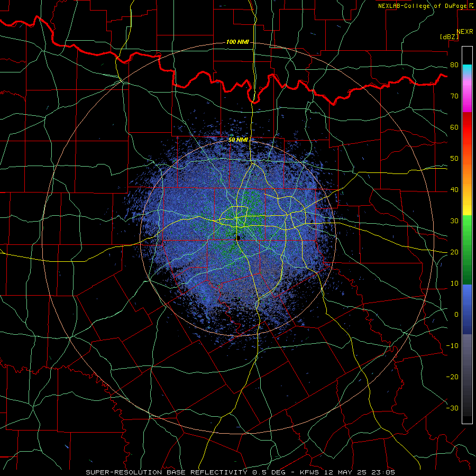
Task: Click the 70 value on the dBZ scale
Action: [454, 96]
